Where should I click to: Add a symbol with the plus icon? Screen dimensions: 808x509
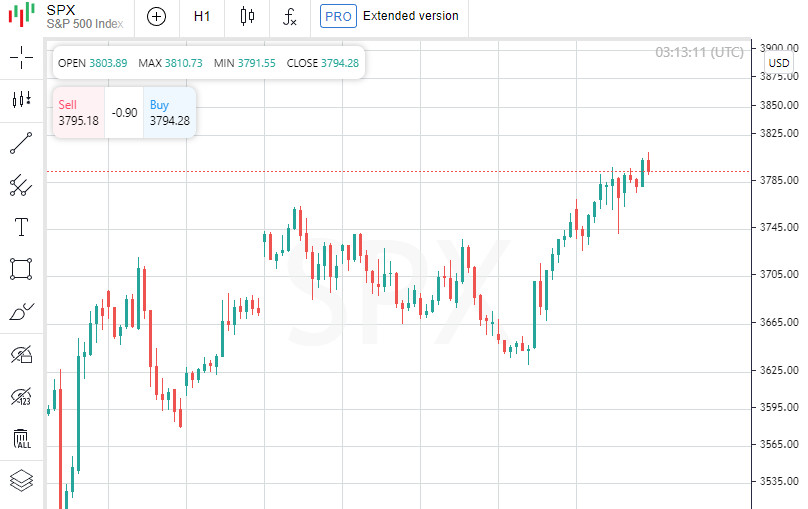point(156,16)
